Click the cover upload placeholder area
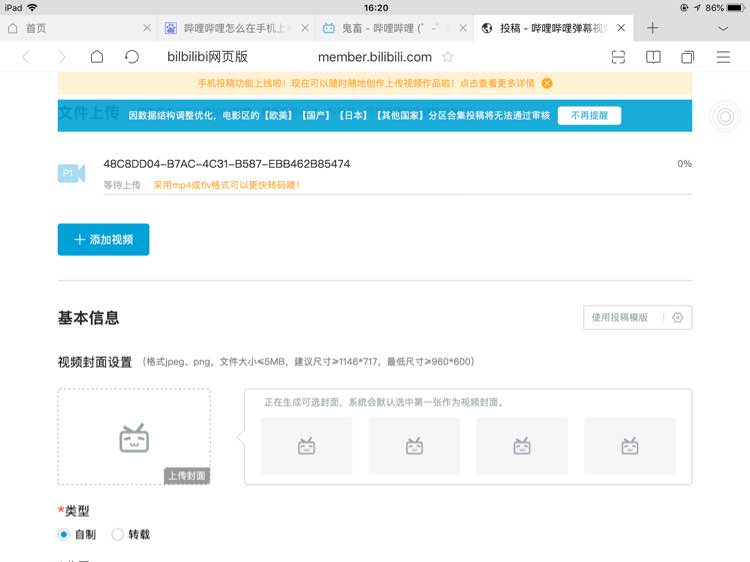The height and width of the screenshot is (562, 750). [x=134, y=437]
